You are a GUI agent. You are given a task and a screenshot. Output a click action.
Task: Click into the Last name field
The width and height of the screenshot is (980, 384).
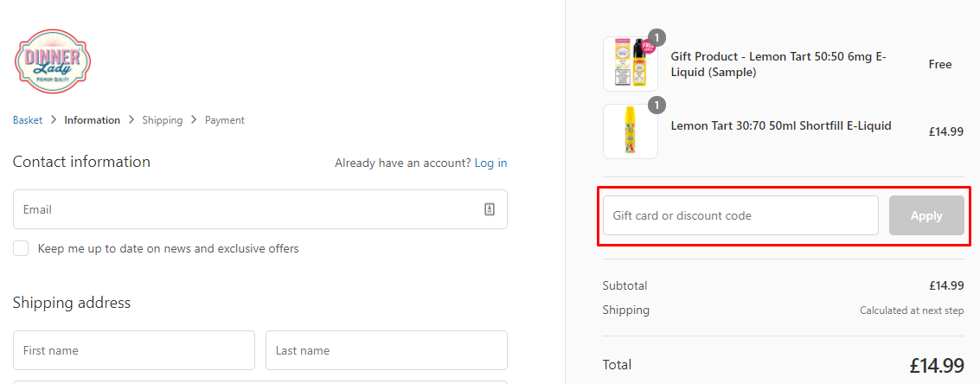386,350
